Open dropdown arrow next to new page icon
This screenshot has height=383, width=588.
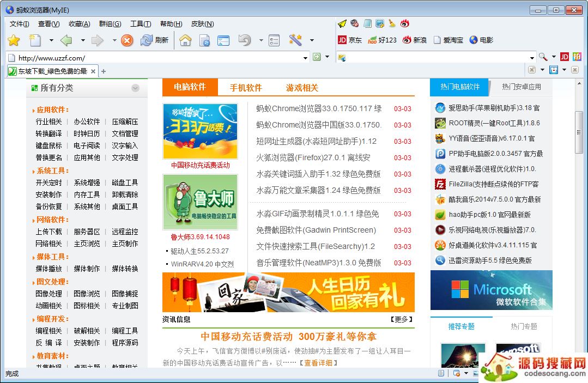(x=51, y=40)
